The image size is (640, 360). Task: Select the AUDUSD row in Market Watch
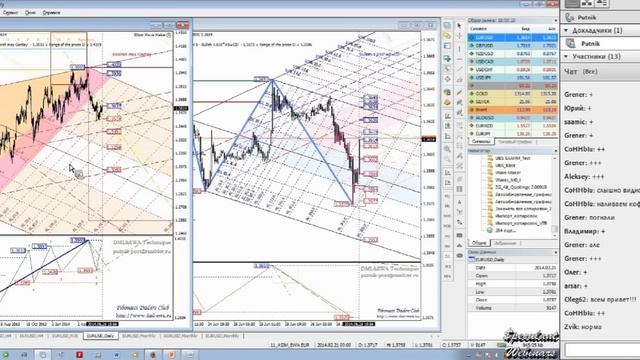(x=512, y=118)
